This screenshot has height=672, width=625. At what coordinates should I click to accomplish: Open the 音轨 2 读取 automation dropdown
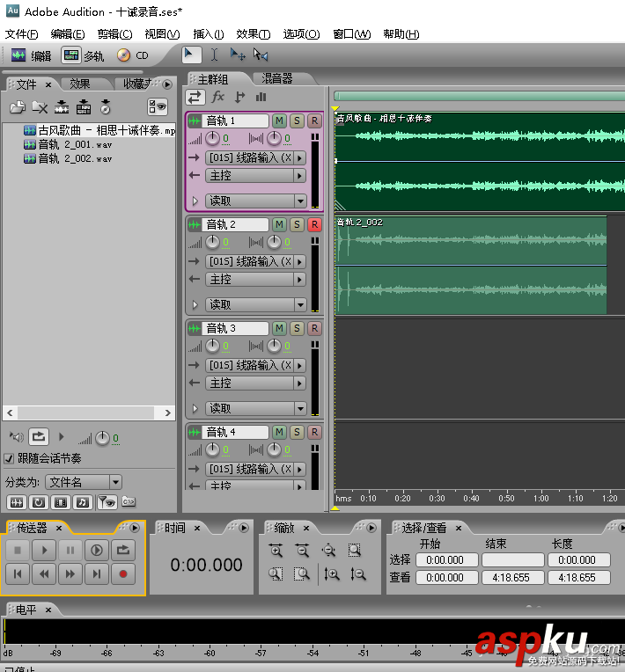[x=255, y=304]
